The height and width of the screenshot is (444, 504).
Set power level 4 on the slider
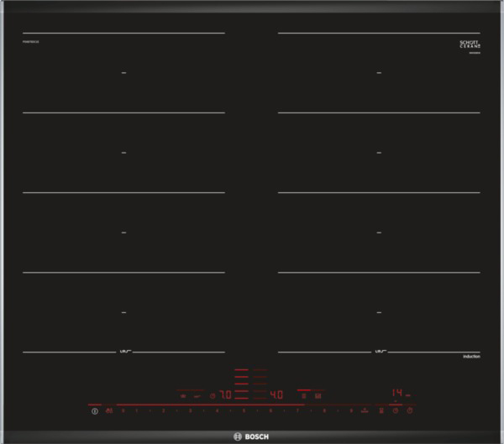(x=217, y=410)
